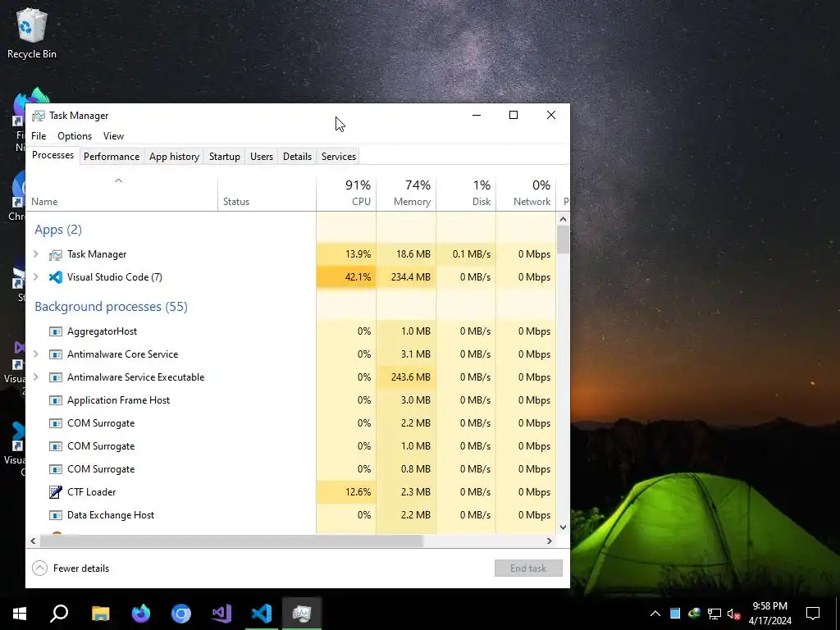
Task: Expand the Visual Studio Code process group
Action: (36, 277)
